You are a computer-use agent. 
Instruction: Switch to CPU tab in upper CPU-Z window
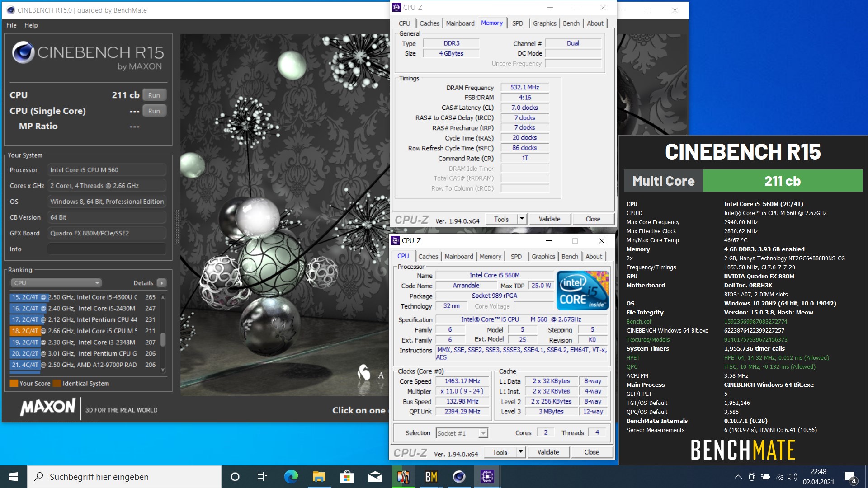point(404,23)
